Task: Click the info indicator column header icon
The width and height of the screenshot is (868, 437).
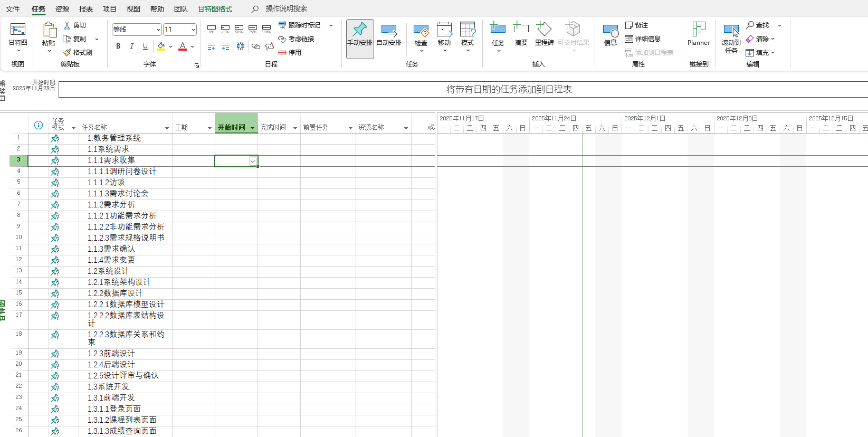Action: [39, 125]
